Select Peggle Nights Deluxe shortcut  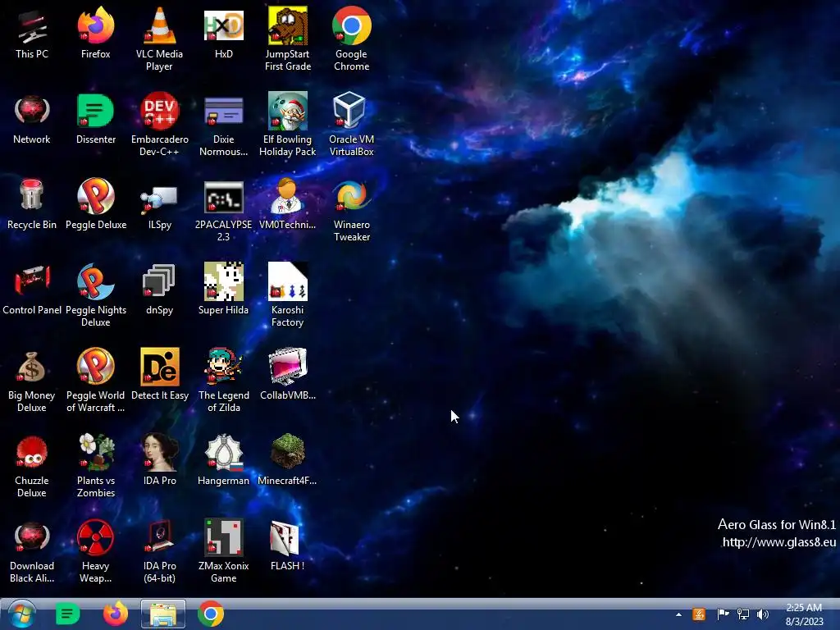(96, 295)
